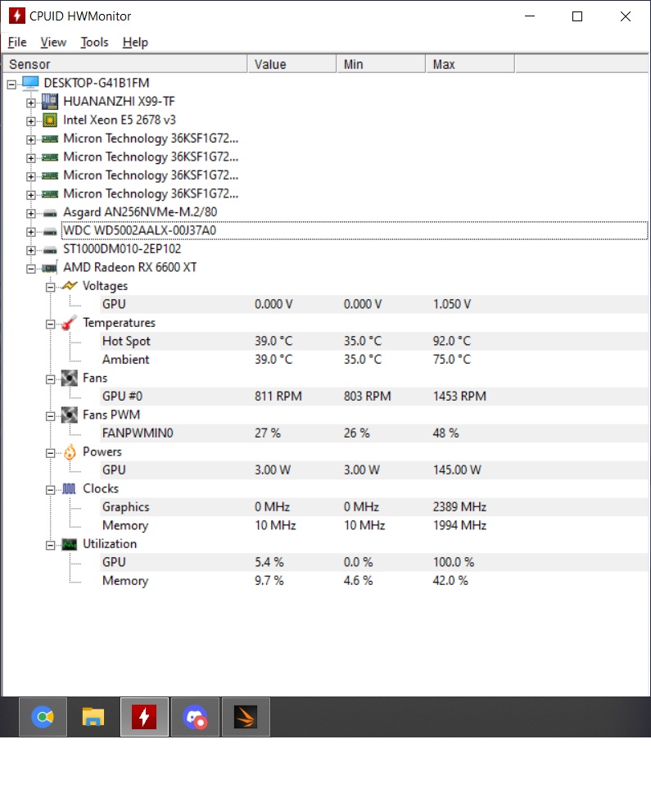651x812 pixels.
Task: Select the Memory utilization row
Action: [x=375, y=580]
